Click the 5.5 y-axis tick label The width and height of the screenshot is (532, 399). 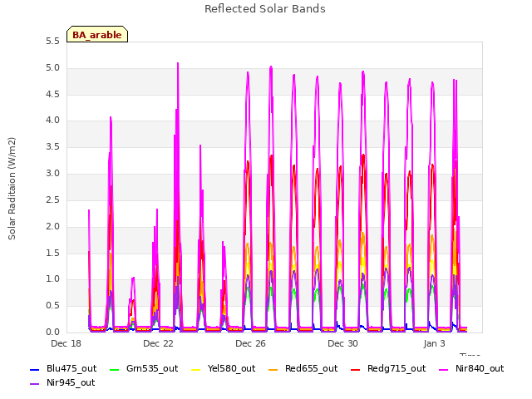tap(52, 42)
